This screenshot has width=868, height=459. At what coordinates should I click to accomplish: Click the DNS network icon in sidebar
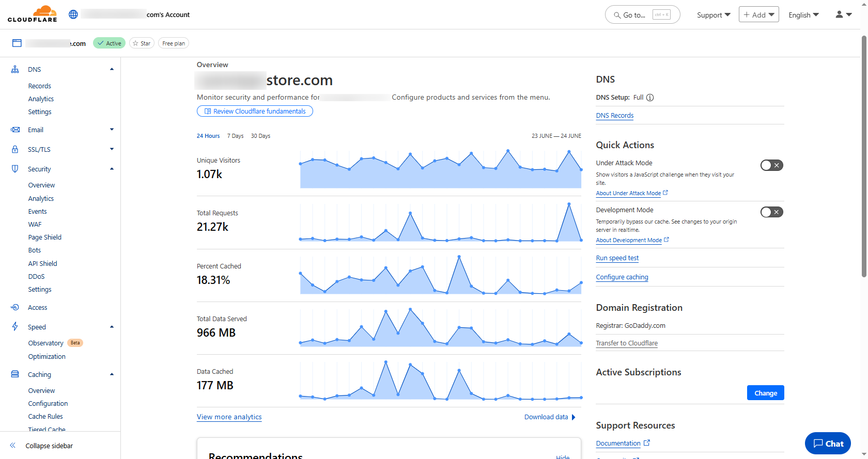15,69
